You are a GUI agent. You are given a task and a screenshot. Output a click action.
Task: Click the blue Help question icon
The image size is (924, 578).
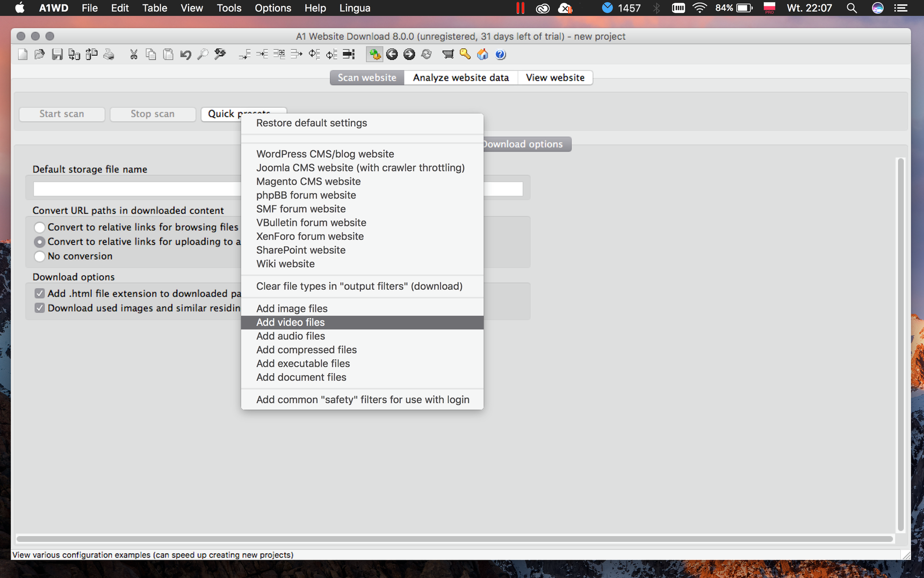(500, 54)
